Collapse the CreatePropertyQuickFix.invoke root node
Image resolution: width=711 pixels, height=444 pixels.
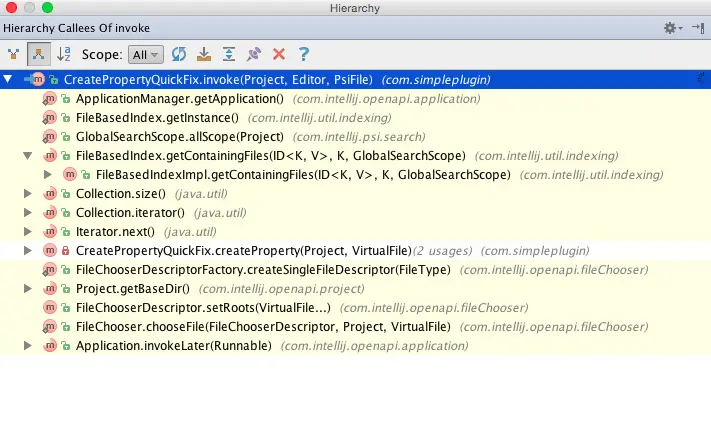[8, 79]
